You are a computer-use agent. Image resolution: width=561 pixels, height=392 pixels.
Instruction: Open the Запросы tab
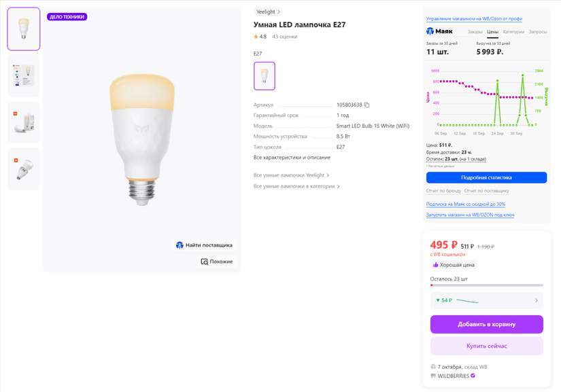point(538,32)
